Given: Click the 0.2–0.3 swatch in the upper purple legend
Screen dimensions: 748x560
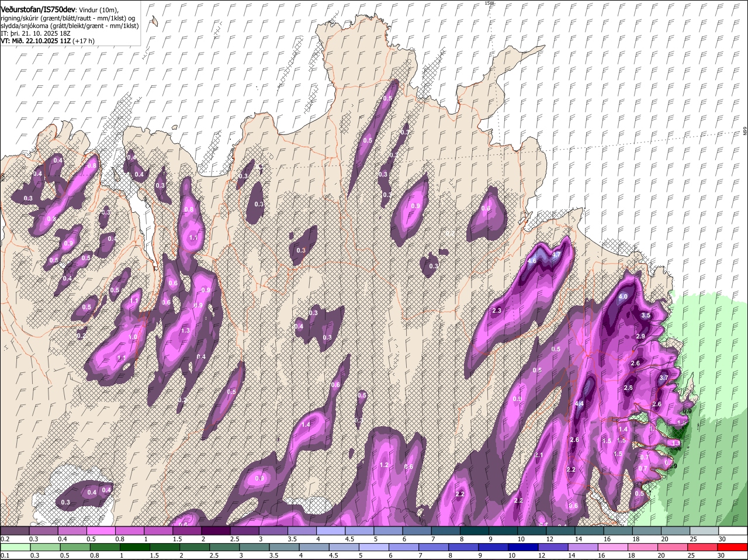Looking at the screenshot, I should coord(15,531).
